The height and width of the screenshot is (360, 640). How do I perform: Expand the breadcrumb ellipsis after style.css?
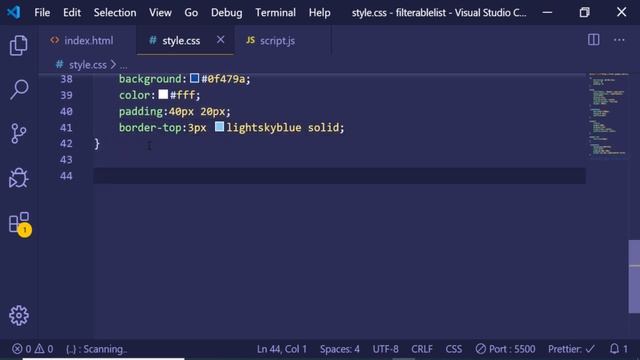pyautogui.click(x=123, y=65)
